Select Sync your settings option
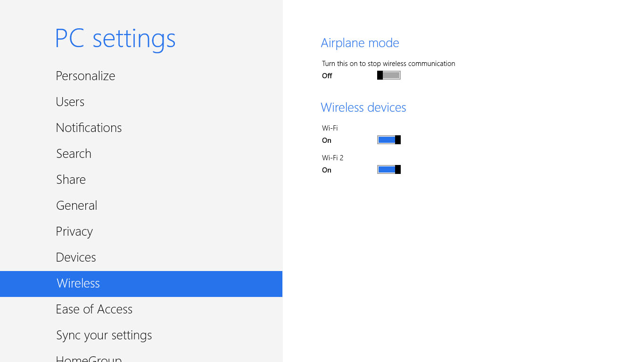Viewport: 644px width, 362px height. pos(104,335)
